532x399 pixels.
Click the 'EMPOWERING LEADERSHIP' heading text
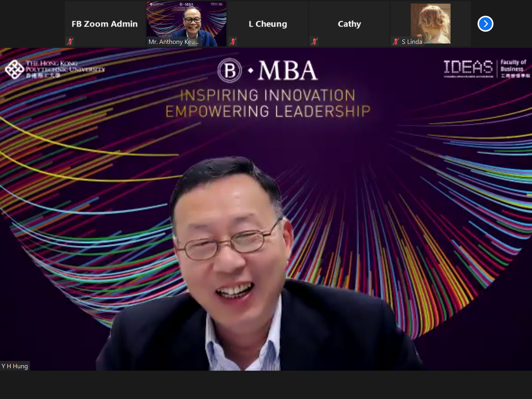tap(267, 111)
